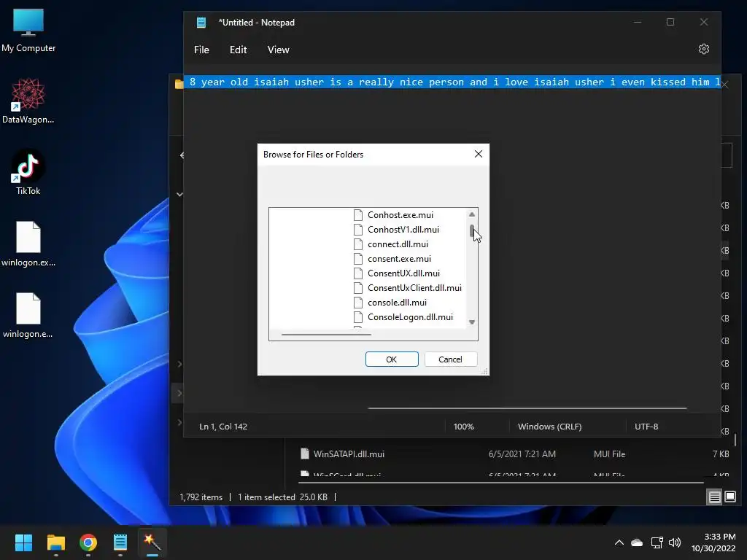This screenshot has width=747, height=560.
Task: Open DataWagon desktop shortcut
Action: [28, 101]
